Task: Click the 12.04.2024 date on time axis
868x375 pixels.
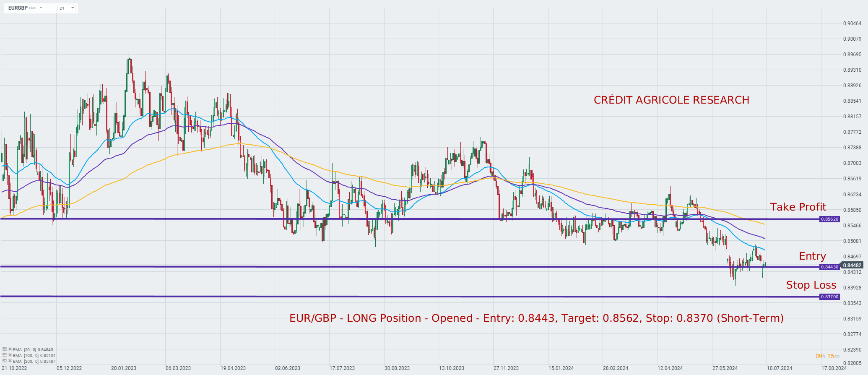Action: coord(670,368)
